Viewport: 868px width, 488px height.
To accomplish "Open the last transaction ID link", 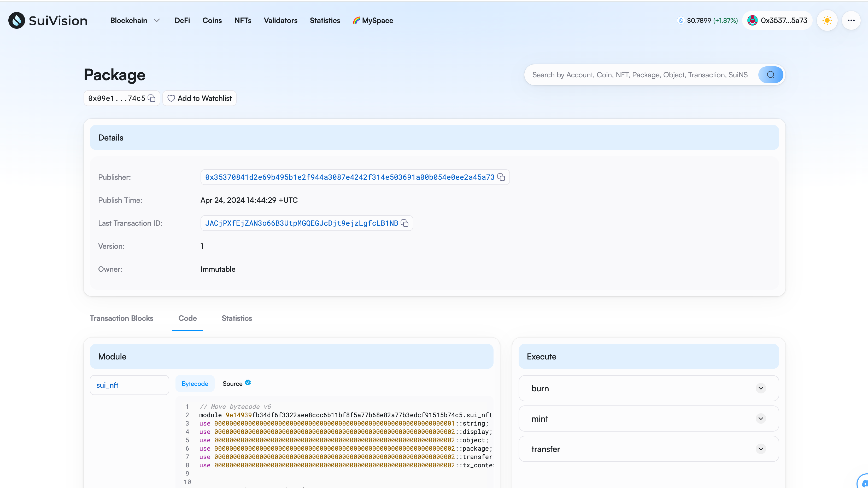I will point(302,223).
